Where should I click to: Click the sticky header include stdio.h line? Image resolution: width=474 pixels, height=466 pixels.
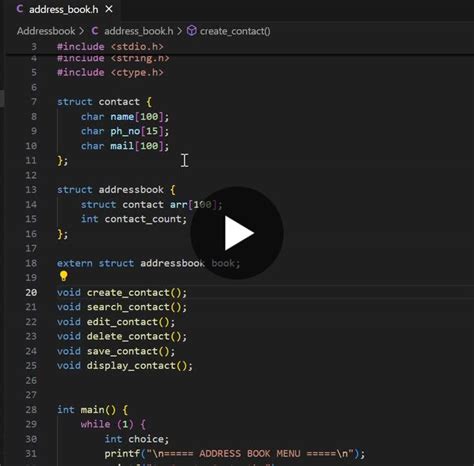click(x=110, y=46)
